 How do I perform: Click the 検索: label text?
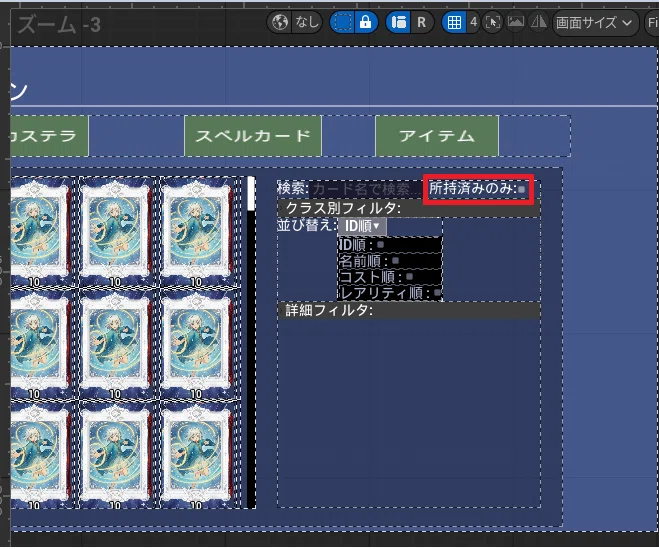[x=293, y=188]
